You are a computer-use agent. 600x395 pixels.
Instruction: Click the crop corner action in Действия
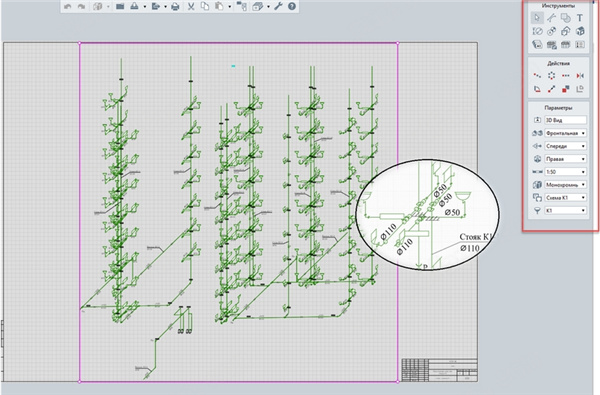tap(580, 89)
